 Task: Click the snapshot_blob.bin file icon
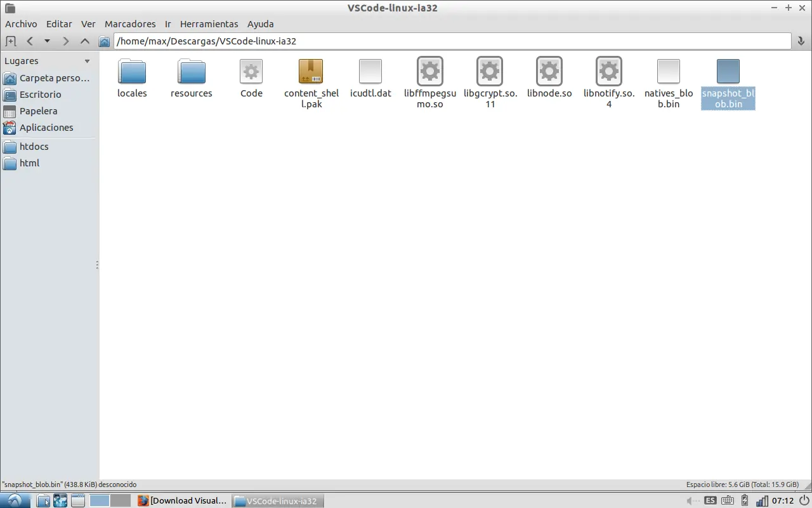[x=728, y=71]
